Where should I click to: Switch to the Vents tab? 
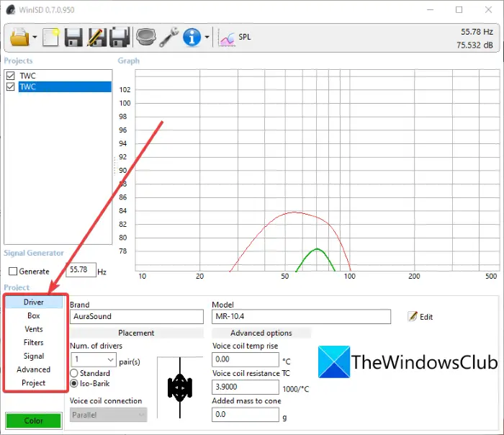click(x=34, y=329)
